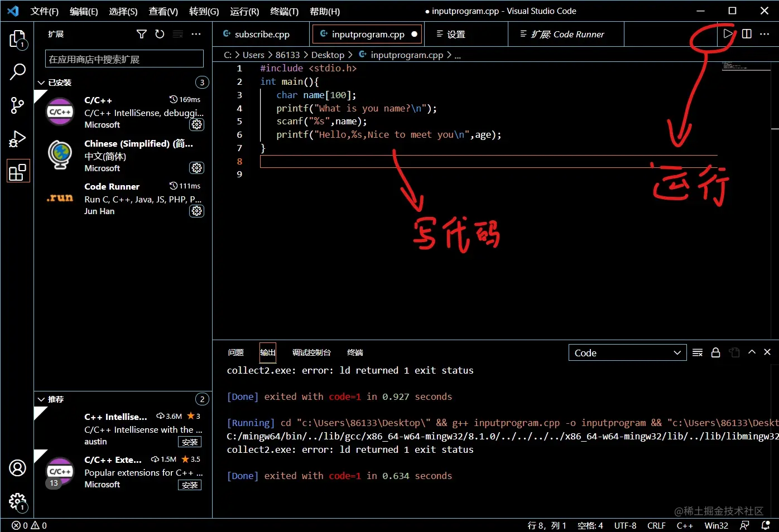Click the Users breadcrumb segment
The height and width of the screenshot is (532, 779).
coord(253,55)
